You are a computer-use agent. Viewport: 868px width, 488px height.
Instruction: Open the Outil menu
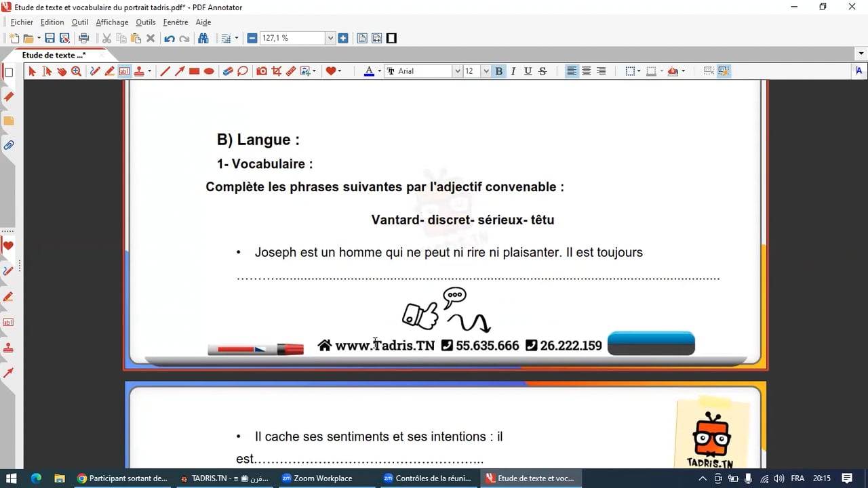pos(80,22)
